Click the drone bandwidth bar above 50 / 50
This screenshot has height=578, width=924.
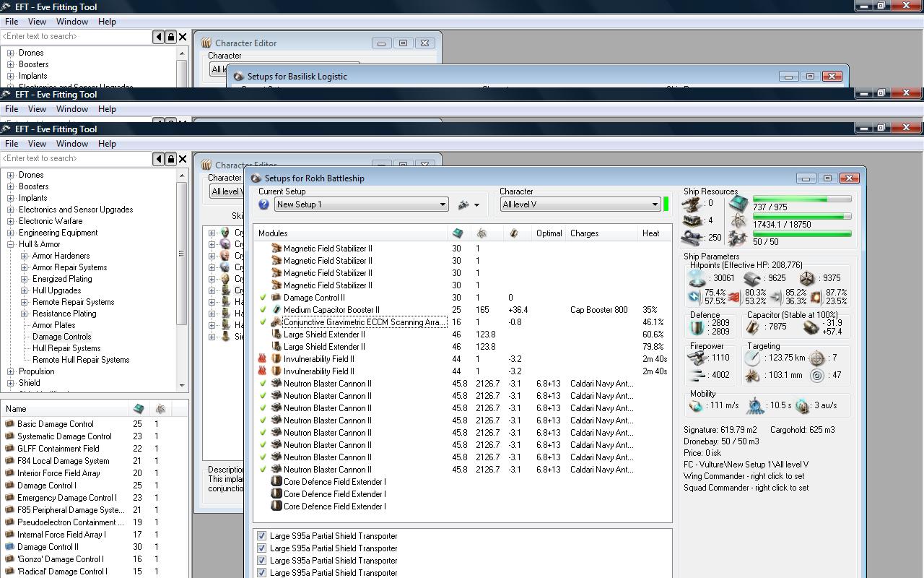[x=802, y=233]
